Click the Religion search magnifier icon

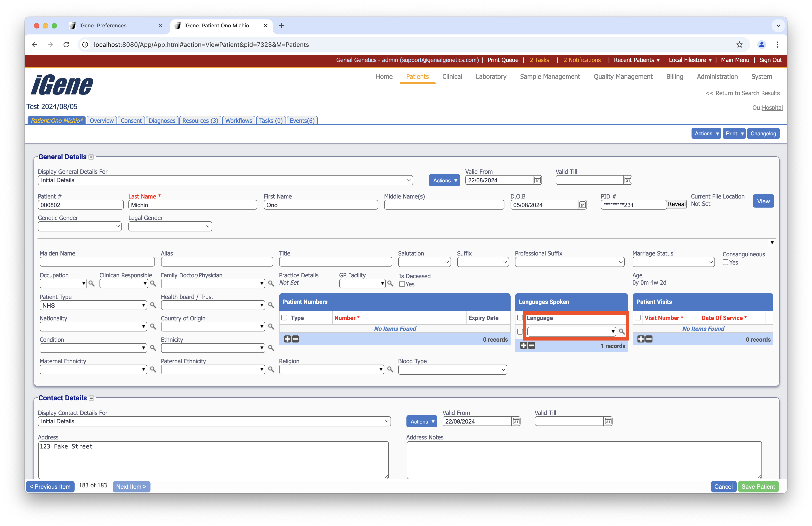click(390, 369)
